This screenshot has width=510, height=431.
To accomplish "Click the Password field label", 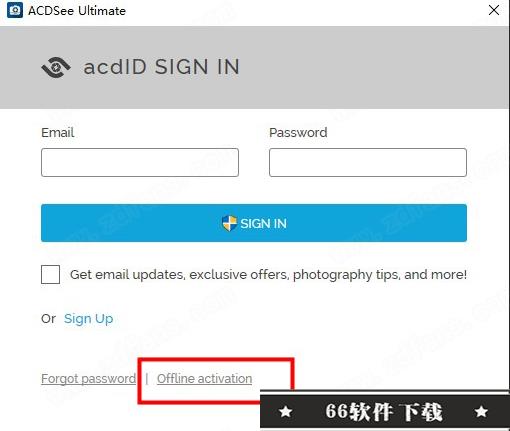I will 298,132.
